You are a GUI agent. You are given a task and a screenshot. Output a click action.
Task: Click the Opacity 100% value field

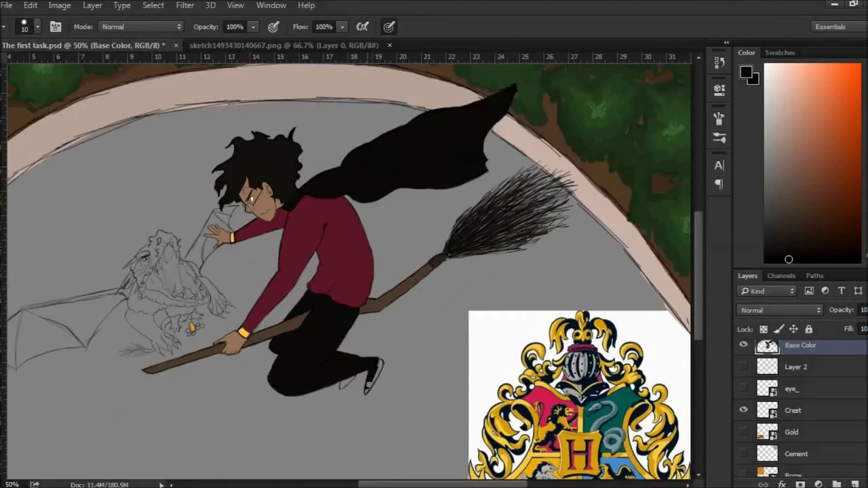click(234, 27)
